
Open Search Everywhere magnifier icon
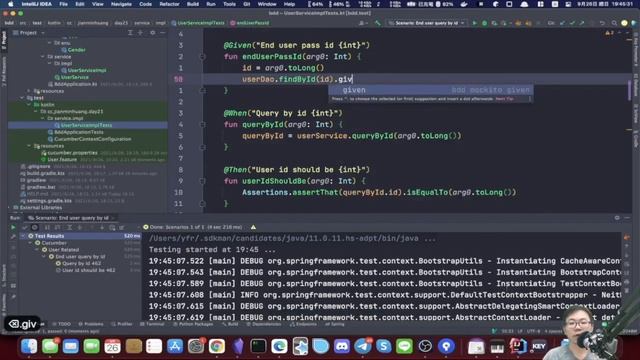tap(614, 23)
